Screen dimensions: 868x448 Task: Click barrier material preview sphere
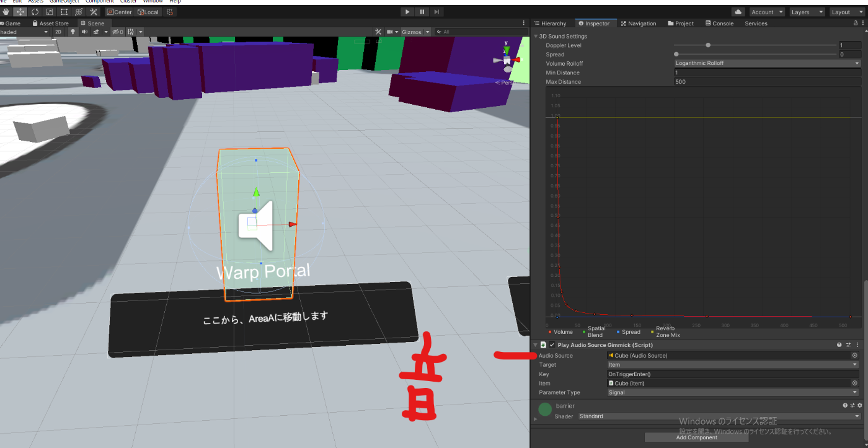(x=545, y=409)
